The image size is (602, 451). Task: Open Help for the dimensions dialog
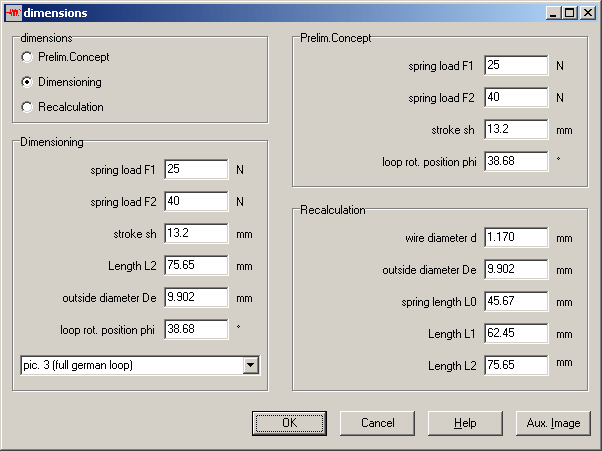[x=465, y=423]
